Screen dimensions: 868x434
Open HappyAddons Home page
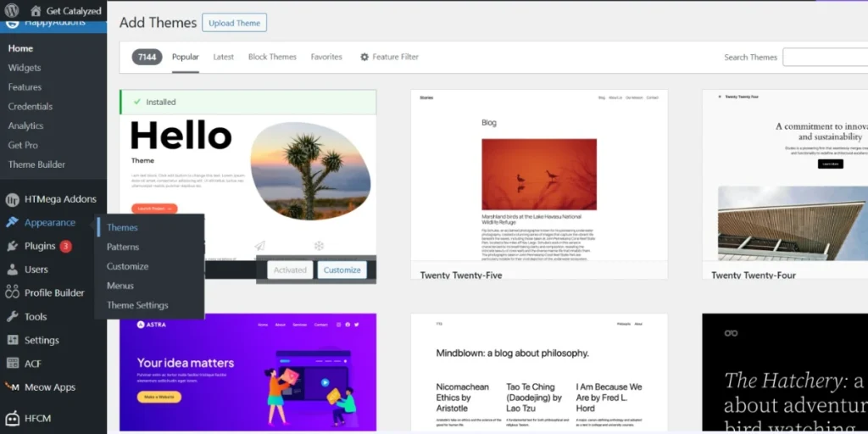click(x=20, y=48)
